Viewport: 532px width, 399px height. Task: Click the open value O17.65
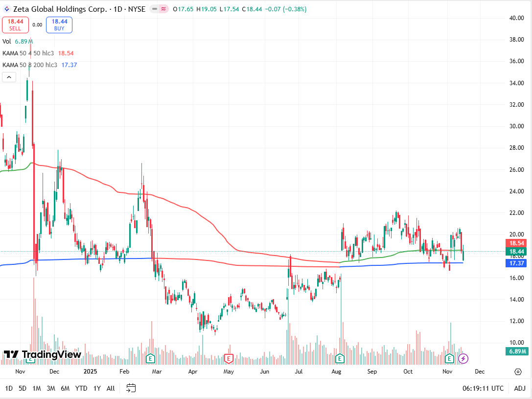pos(183,9)
